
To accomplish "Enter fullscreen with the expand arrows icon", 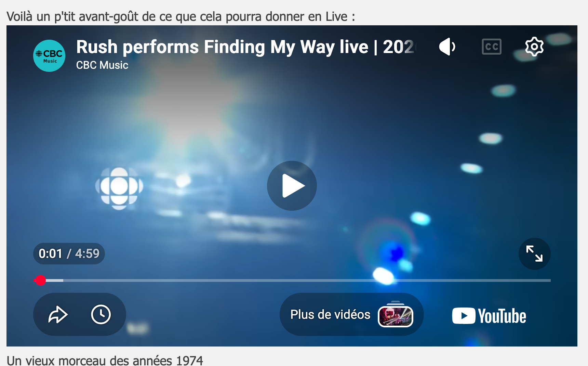I will 534,254.
